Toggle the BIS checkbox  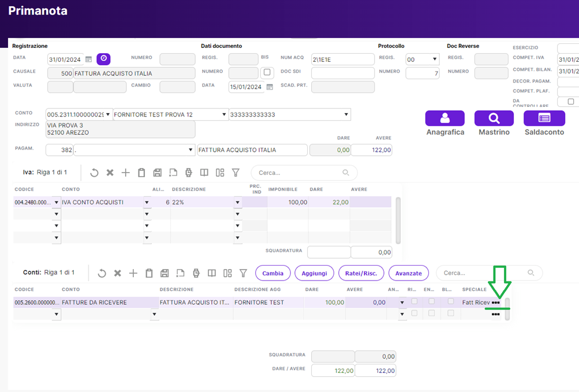point(267,73)
